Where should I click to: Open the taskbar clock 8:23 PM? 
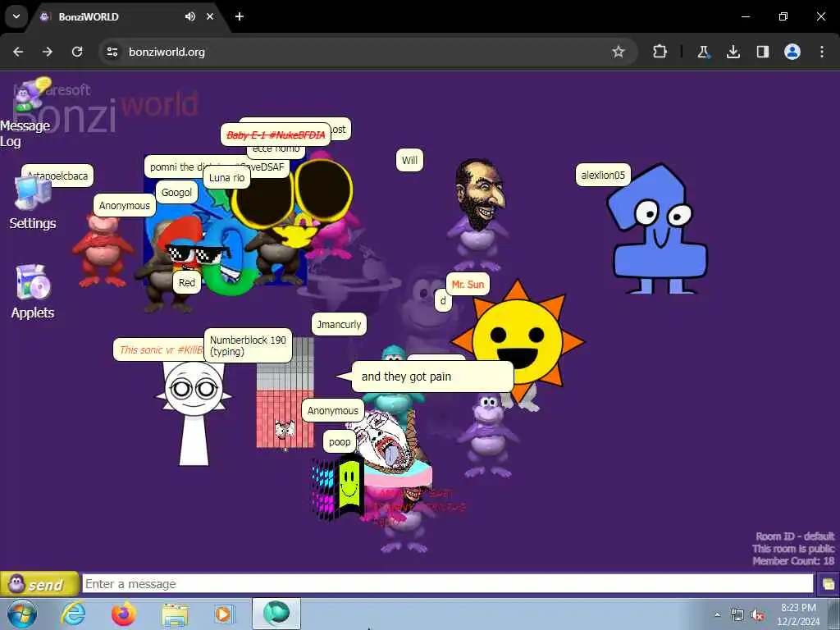[797, 614]
